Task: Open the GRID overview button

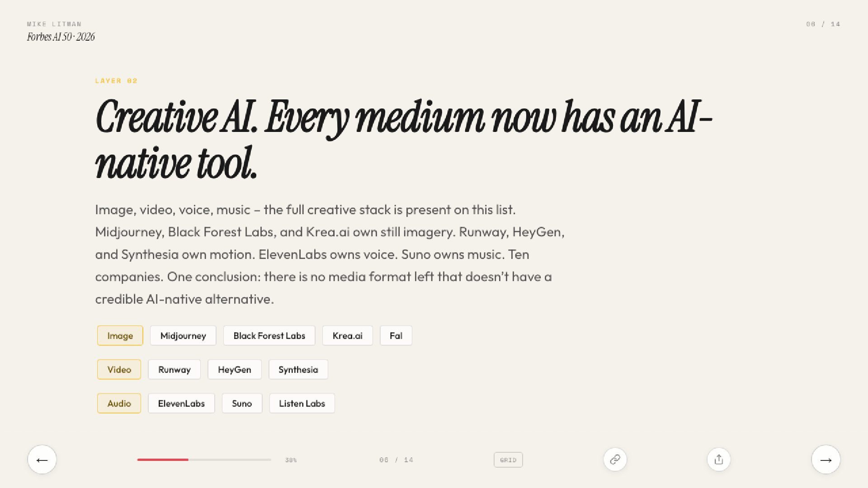Action: tap(508, 460)
